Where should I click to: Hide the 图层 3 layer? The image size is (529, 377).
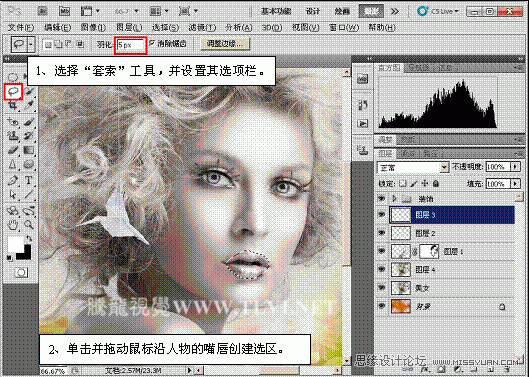click(x=382, y=215)
